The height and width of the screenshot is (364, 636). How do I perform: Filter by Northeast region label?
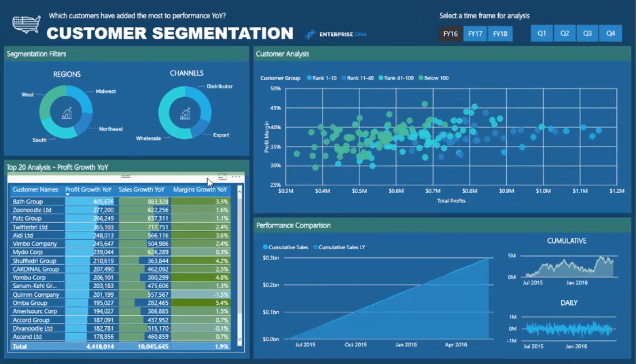(x=111, y=129)
